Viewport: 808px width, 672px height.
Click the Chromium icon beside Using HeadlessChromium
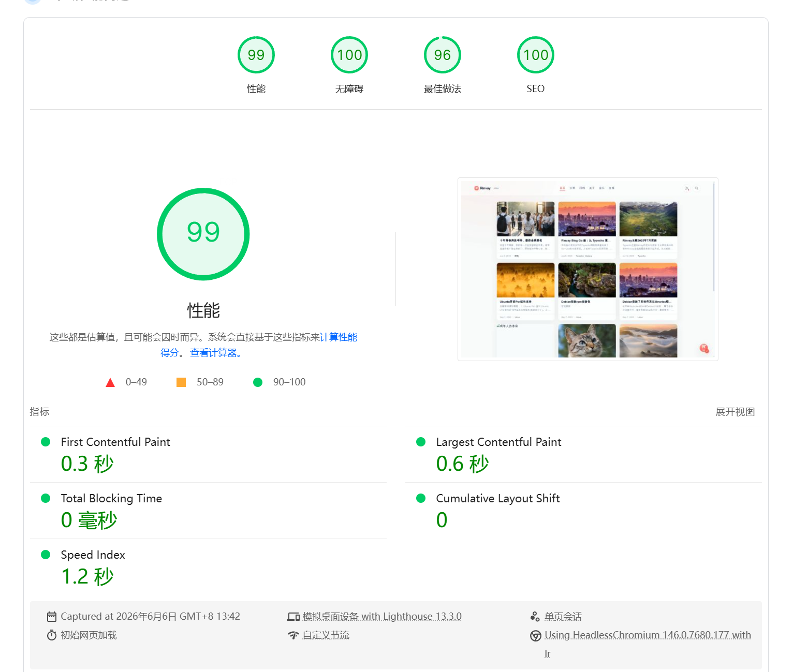(536, 636)
